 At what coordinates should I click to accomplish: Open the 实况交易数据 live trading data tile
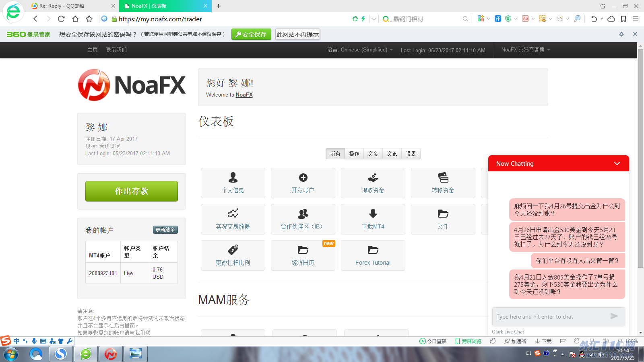(233, 219)
